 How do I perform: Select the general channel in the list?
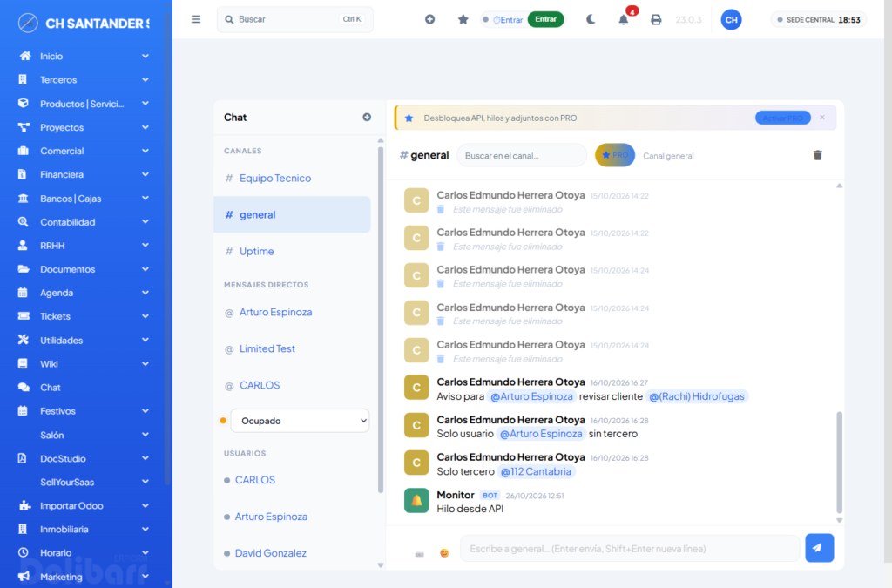pyautogui.click(x=293, y=214)
